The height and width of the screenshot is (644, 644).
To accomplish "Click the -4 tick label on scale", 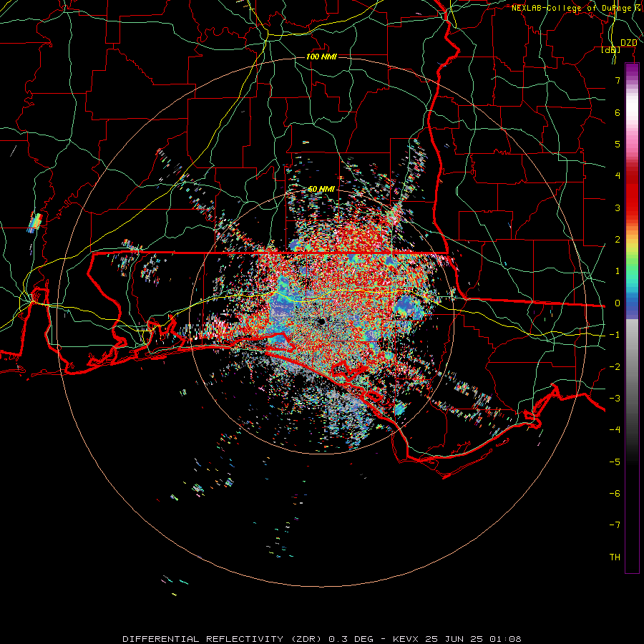I will coord(615,430).
